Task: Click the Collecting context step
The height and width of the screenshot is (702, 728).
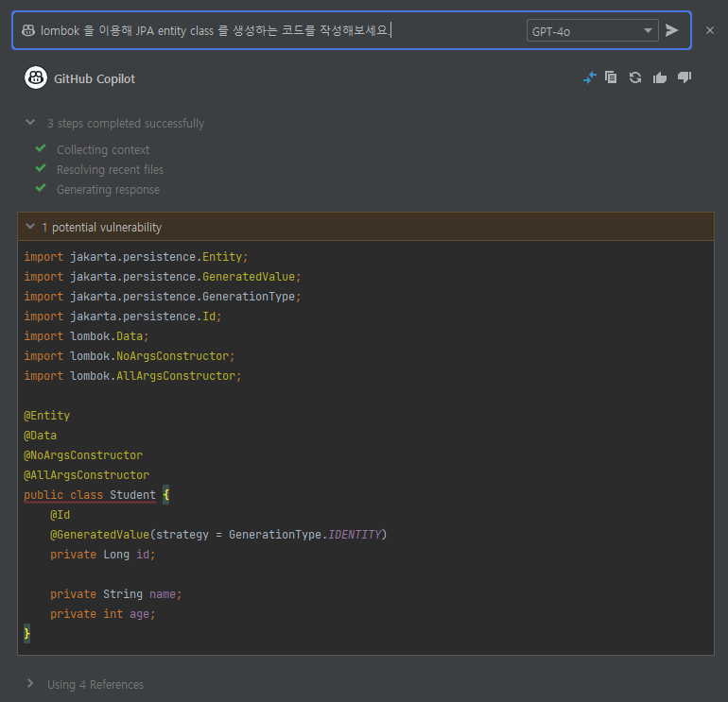Action: 103,150
